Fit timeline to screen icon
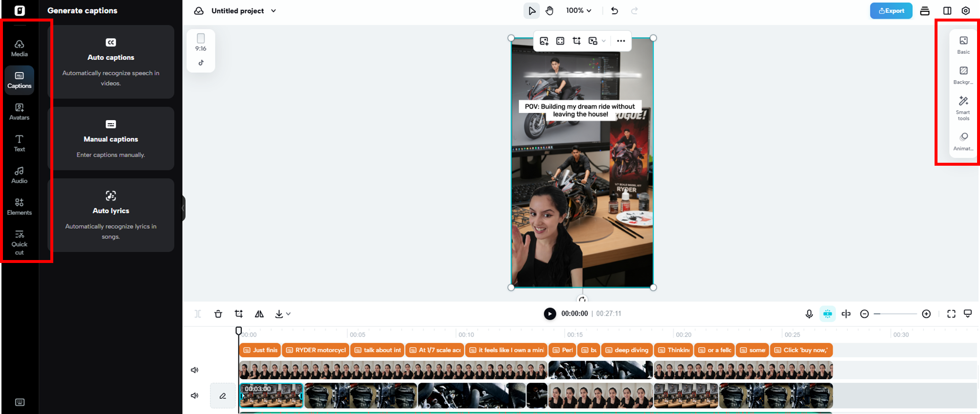This screenshot has height=414, width=980. pyautogui.click(x=951, y=314)
